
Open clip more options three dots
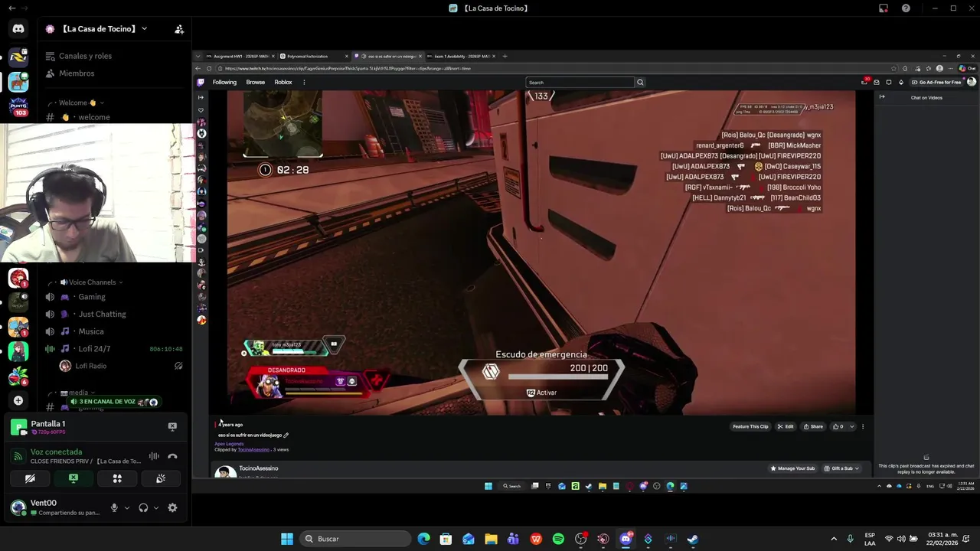[863, 427]
